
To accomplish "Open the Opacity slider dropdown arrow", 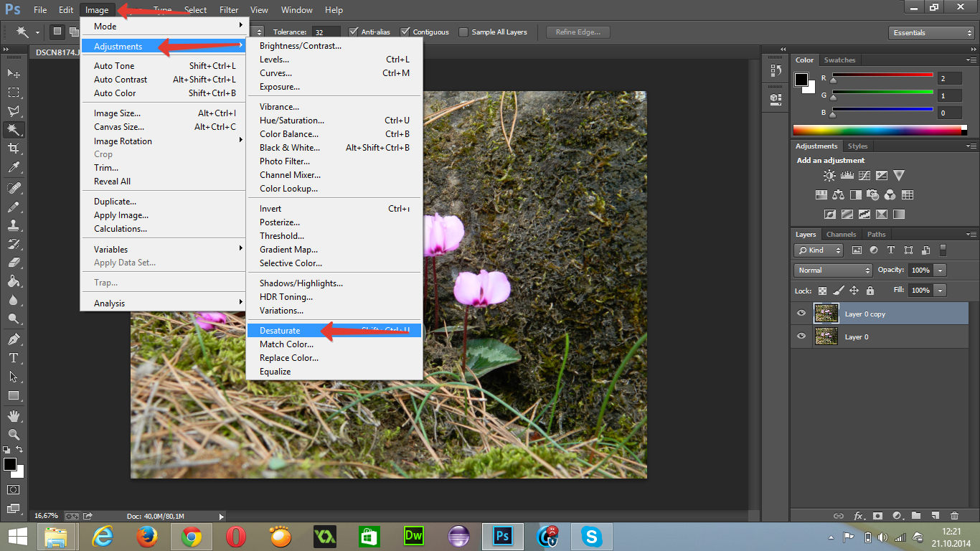I will coord(940,270).
